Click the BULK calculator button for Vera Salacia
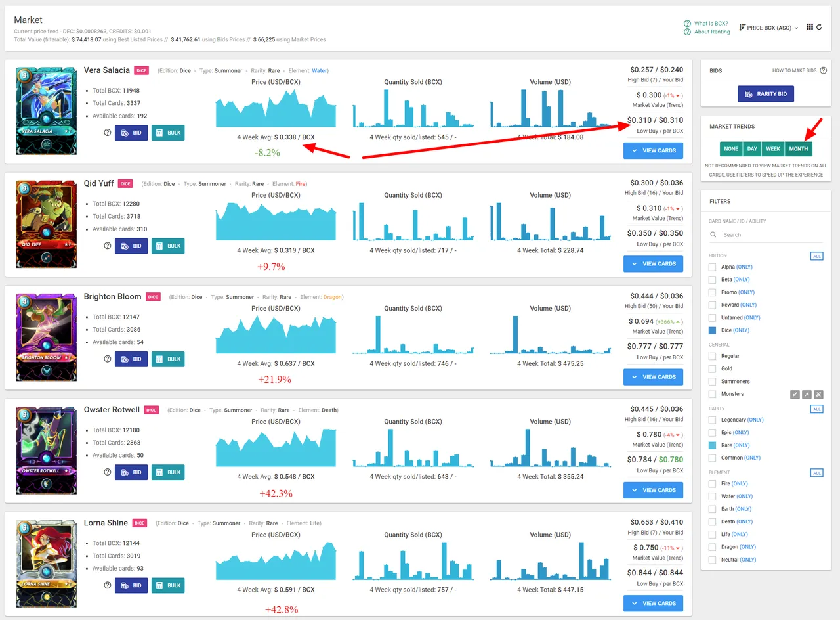 [x=168, y=133]
